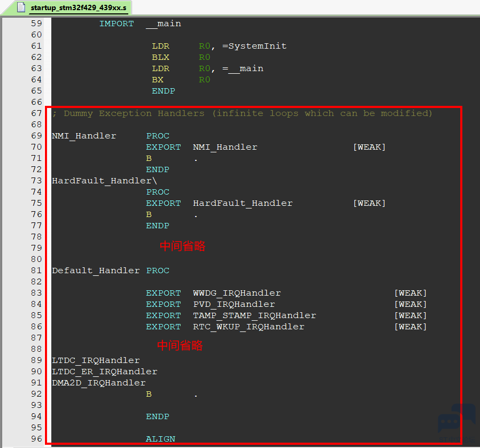Image resolution: width=480 pixels, height=448 pixels.
Task: Click WWDG_IRQHandler in the EXPORT line
Action: (x=237, y=293)
